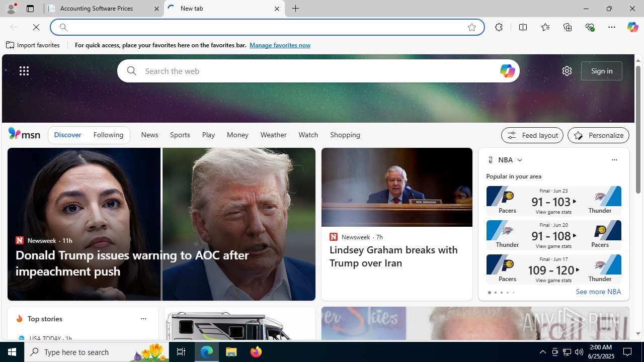Click the search magnifier in web search

[x=131, y=71]
